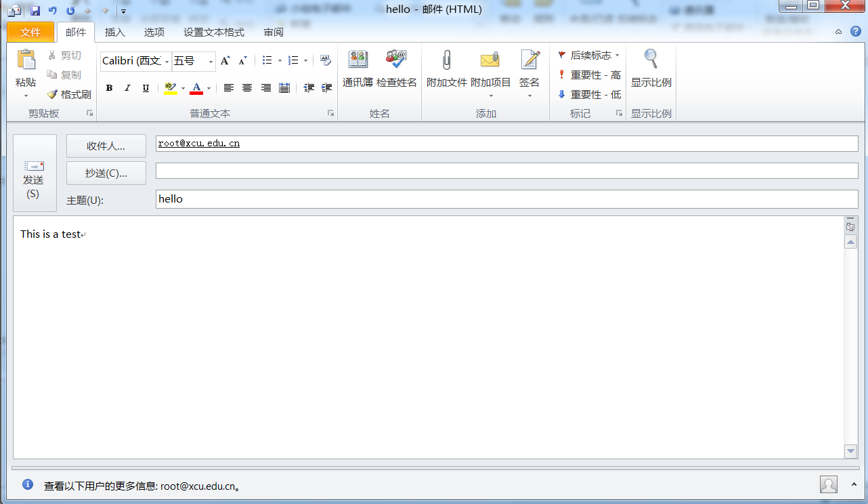Click scroll down arrow in message body
Screen dimensions: 868x504
click(850, 451)
